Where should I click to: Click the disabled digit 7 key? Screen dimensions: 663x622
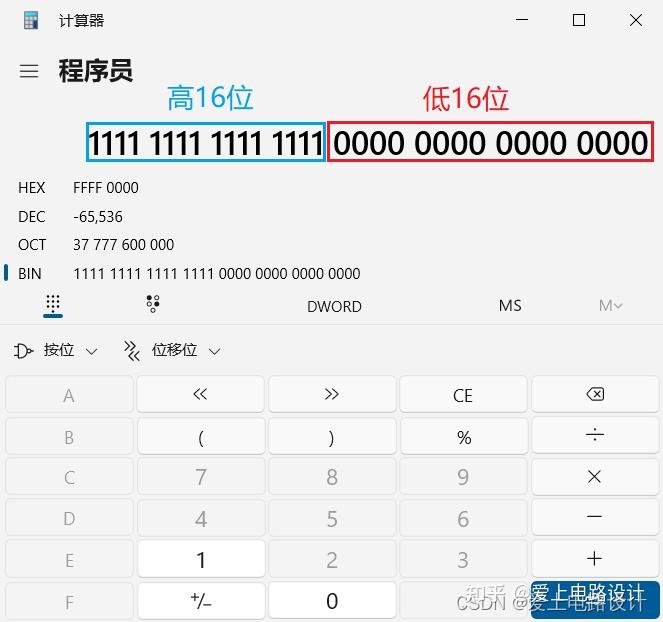[201, 477]
